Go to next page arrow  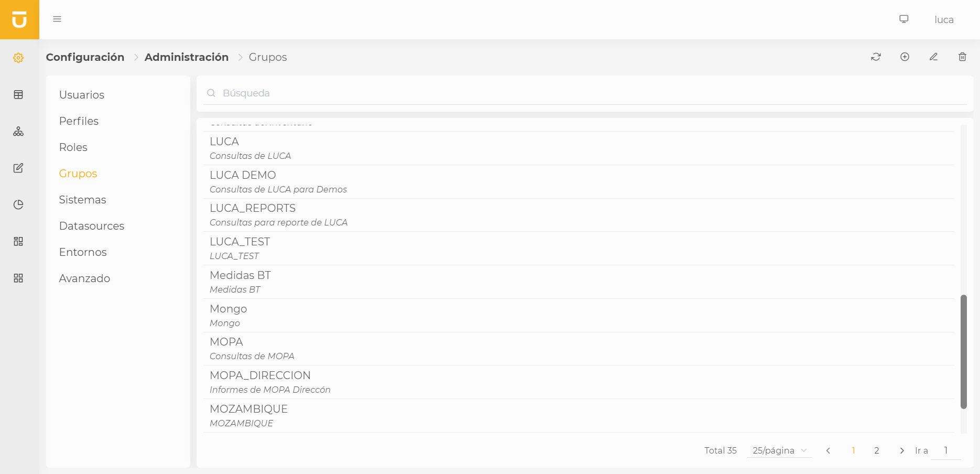pos(901,450)
